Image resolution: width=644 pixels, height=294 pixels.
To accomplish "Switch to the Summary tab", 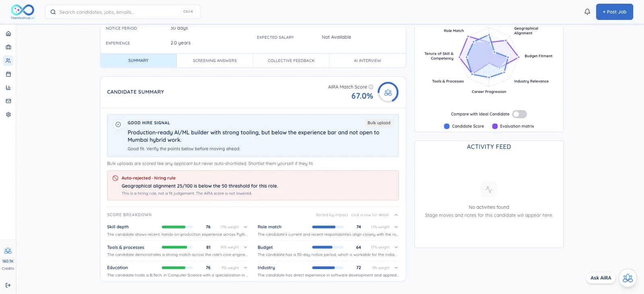I will click(138, 61).
